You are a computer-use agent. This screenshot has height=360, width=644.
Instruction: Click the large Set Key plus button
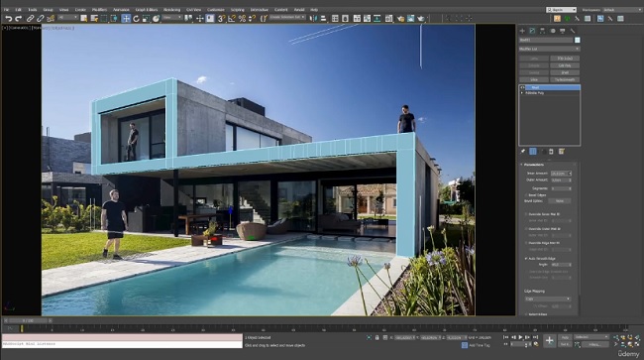[549, 341]
